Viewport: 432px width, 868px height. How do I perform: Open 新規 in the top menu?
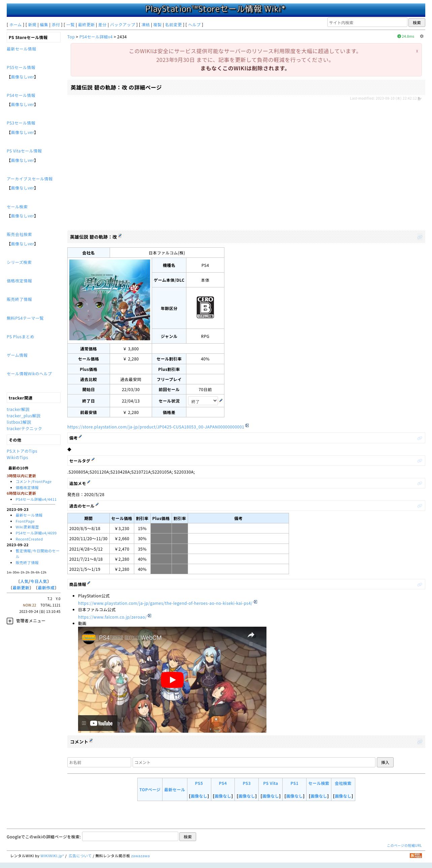(x=32, y=25)
